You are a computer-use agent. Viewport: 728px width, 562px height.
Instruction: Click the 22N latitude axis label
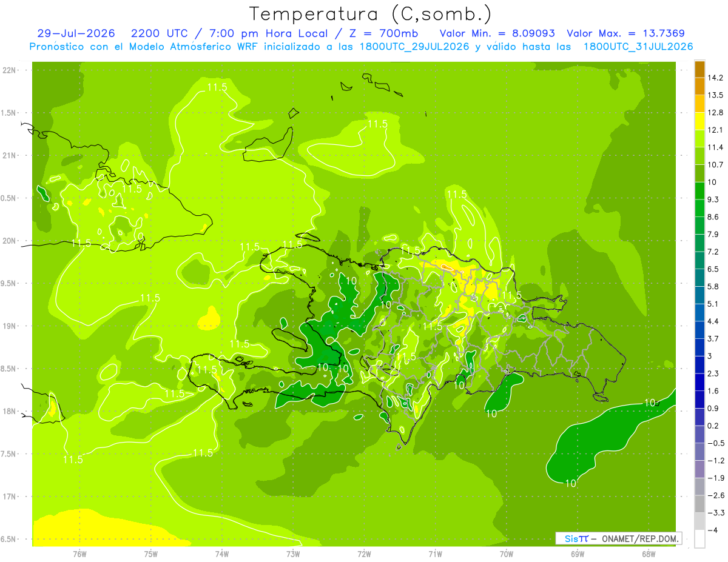(x=10, y=70)
